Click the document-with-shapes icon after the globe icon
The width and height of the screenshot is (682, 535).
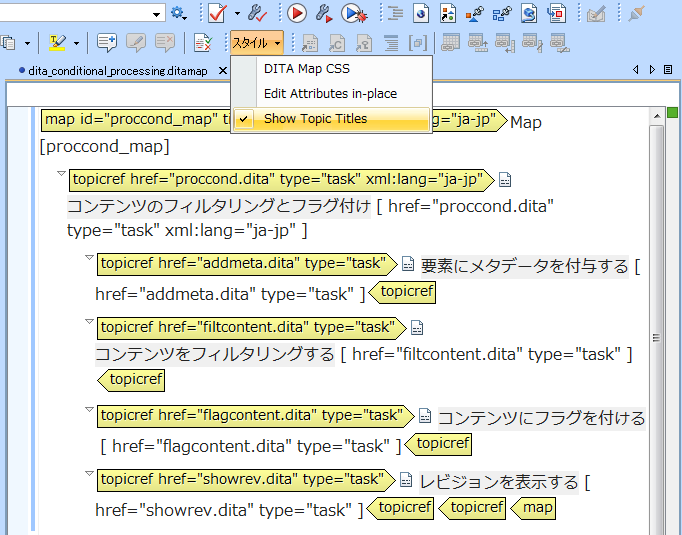click(x=448, y=13)
